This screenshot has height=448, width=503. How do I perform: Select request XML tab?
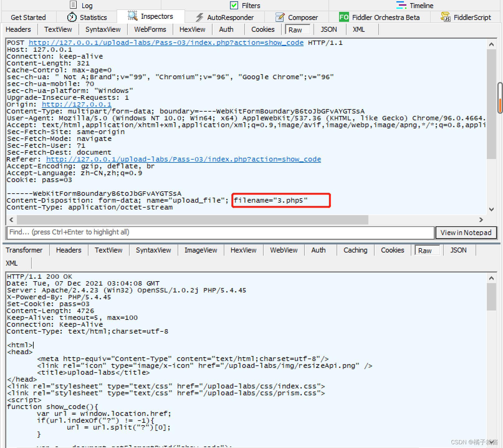click(359, 29)
